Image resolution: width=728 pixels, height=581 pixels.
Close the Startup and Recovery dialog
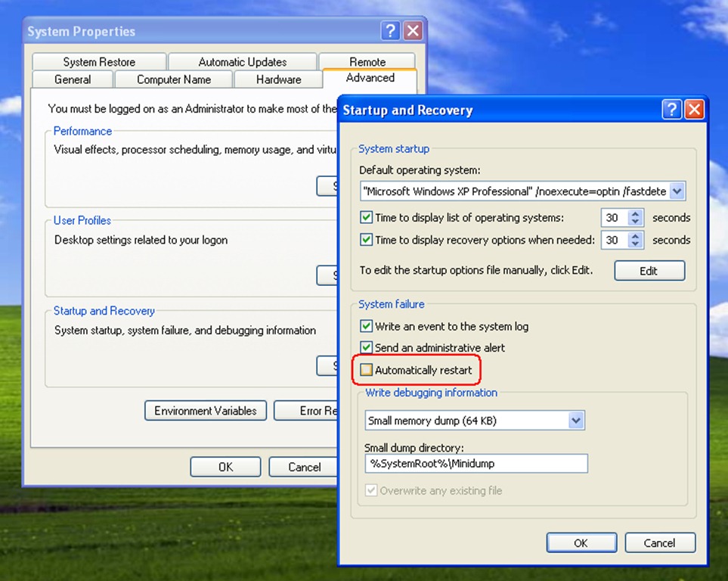point(694,110)
